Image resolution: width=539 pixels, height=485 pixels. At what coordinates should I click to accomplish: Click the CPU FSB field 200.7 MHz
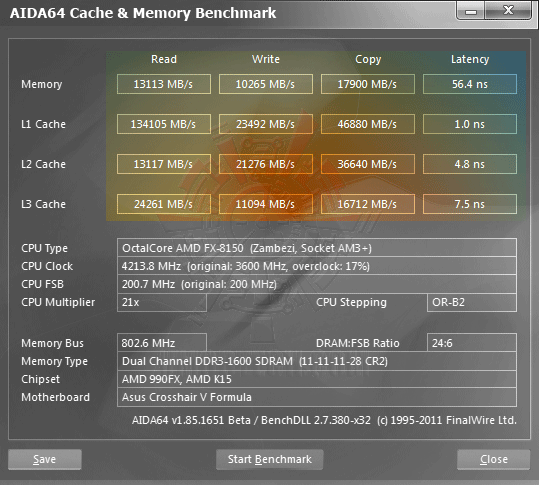[x=317, y=284]
